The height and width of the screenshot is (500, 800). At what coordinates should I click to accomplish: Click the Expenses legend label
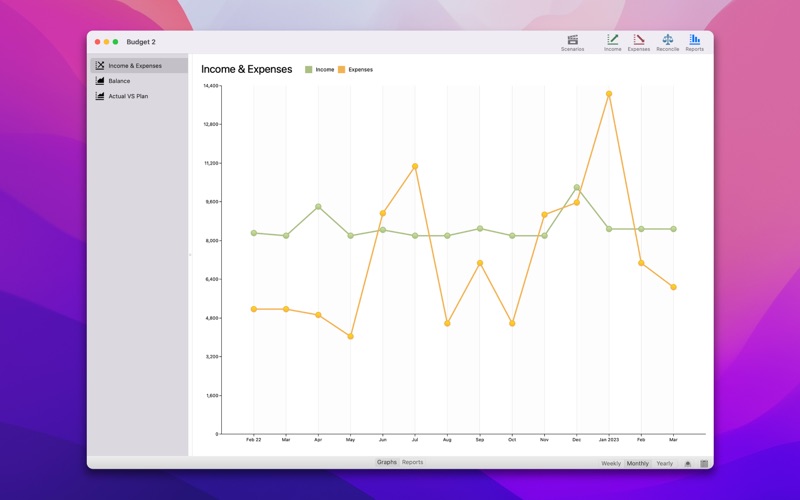point(361,70)
